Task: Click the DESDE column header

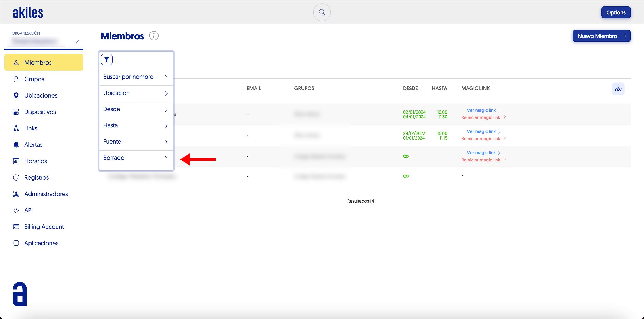Action: point(410,88)
